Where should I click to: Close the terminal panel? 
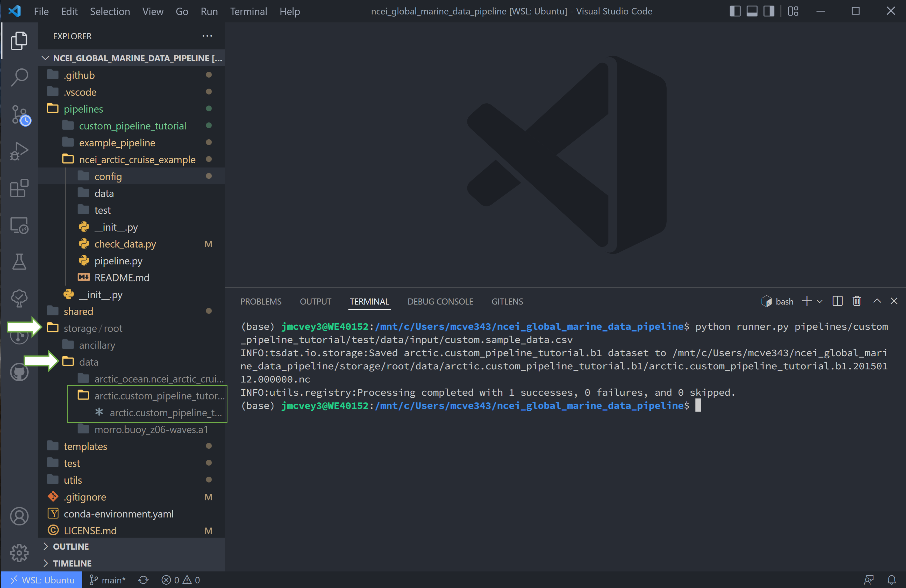pos(894,301)
